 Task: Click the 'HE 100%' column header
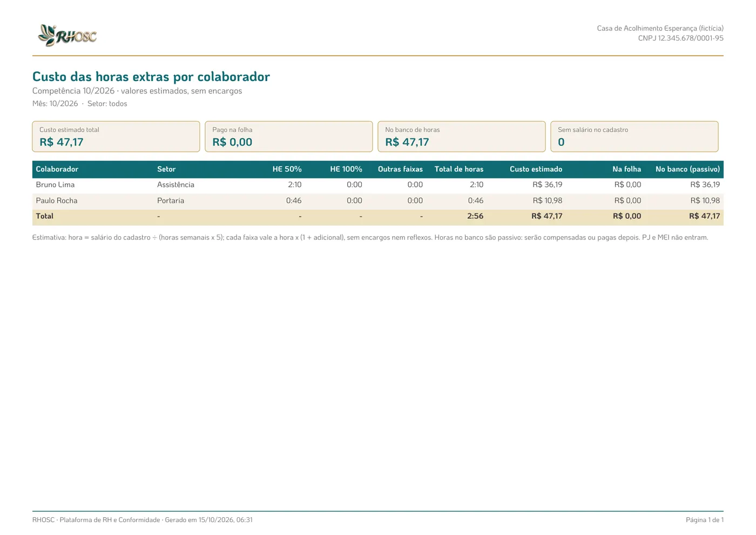346,169
